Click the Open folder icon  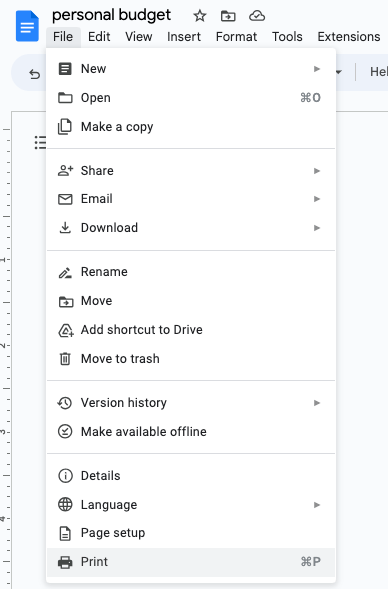(65, 98)
